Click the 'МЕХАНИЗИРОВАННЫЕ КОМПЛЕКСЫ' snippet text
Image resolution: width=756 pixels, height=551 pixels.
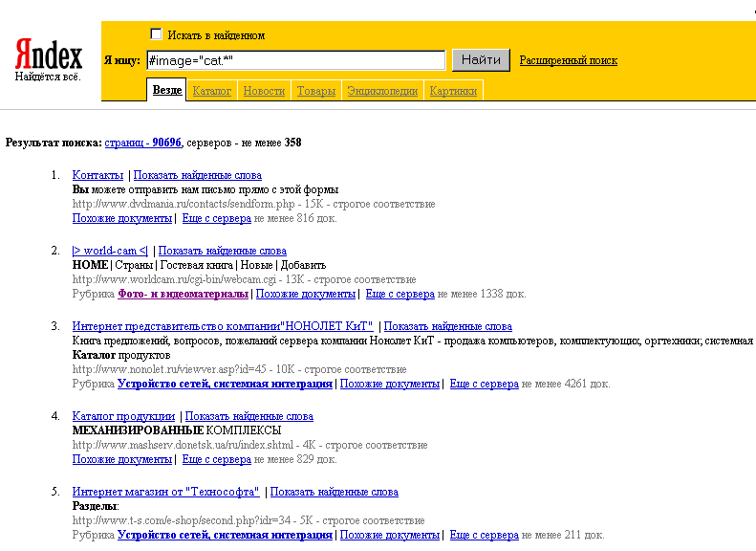tap(177, 430)
